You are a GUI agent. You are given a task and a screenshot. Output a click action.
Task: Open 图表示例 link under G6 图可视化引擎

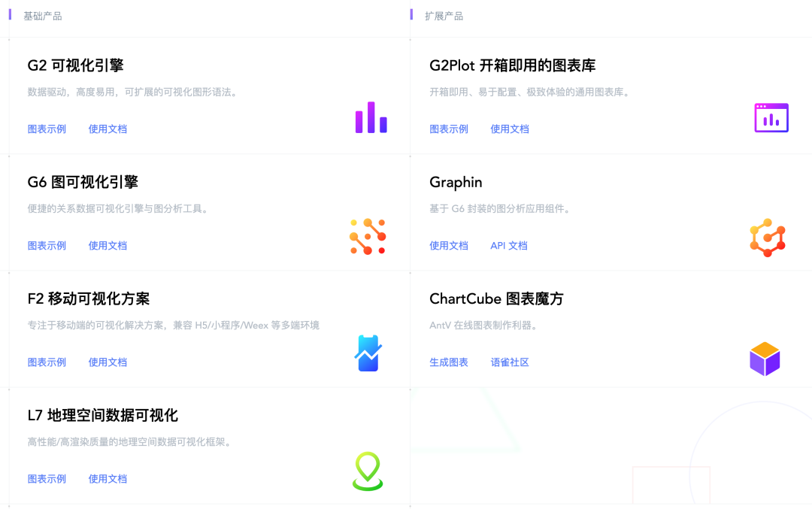point(47,245)
